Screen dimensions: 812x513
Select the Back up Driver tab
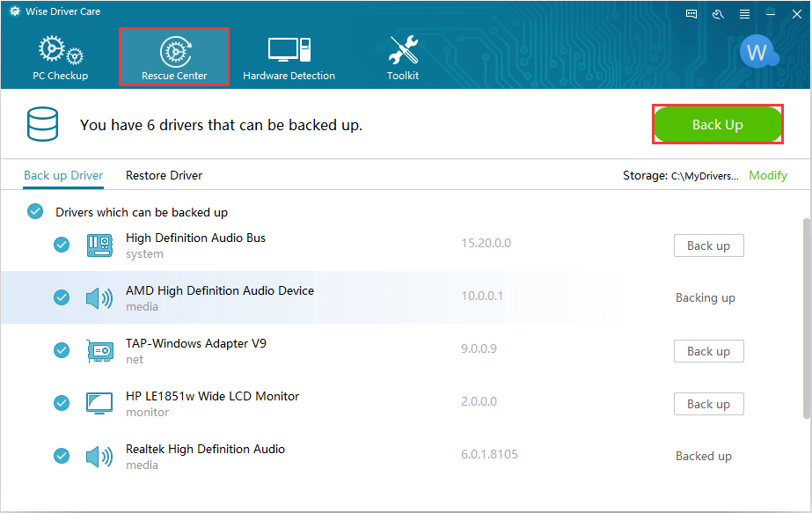coord(63,175)
